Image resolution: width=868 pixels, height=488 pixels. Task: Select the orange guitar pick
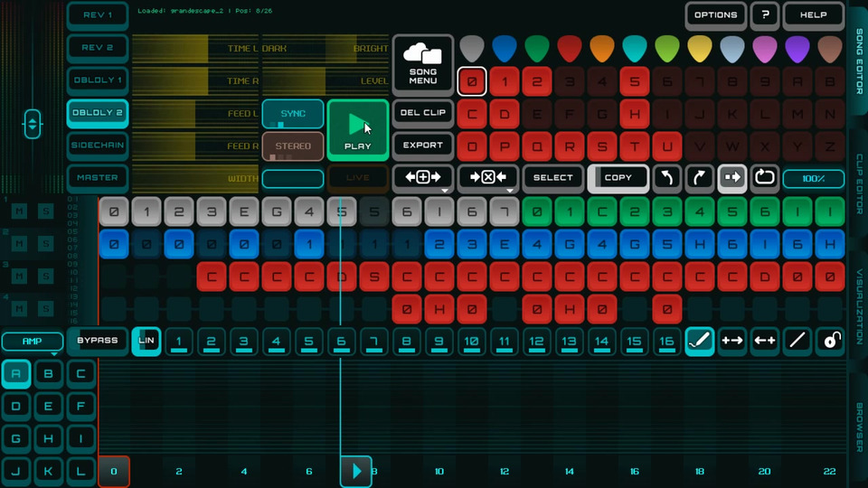coord(602,49)
